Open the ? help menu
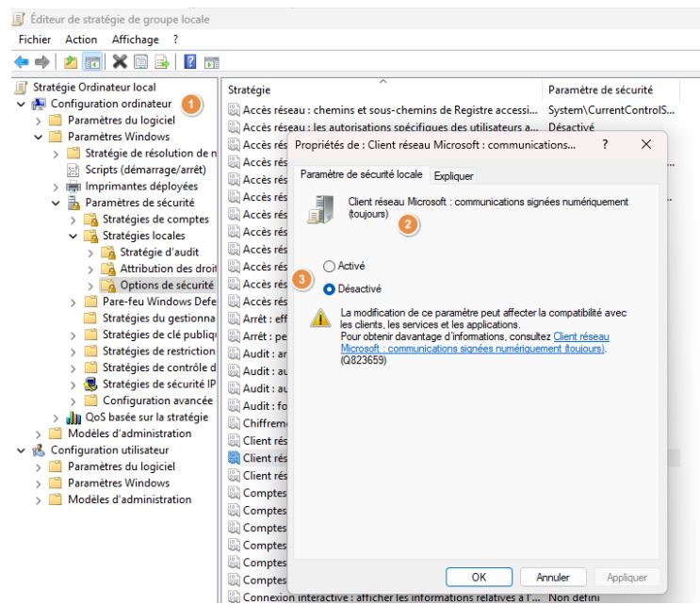The width and height of the screenshot is (700, 605). [175, 40]
